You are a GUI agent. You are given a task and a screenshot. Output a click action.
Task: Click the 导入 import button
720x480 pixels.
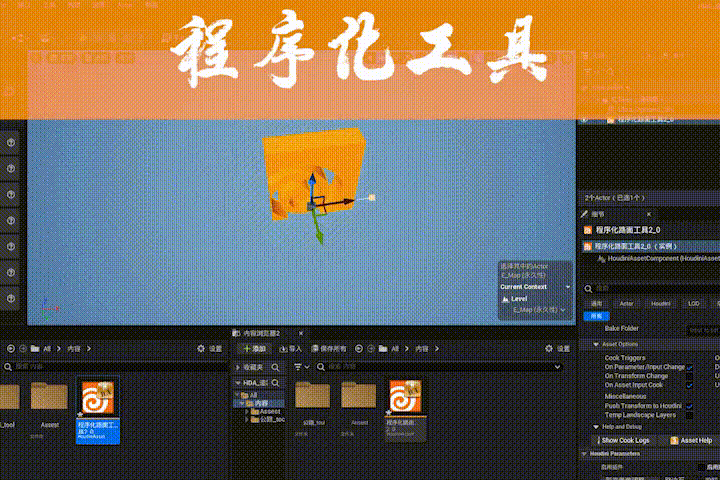point(291,349)
